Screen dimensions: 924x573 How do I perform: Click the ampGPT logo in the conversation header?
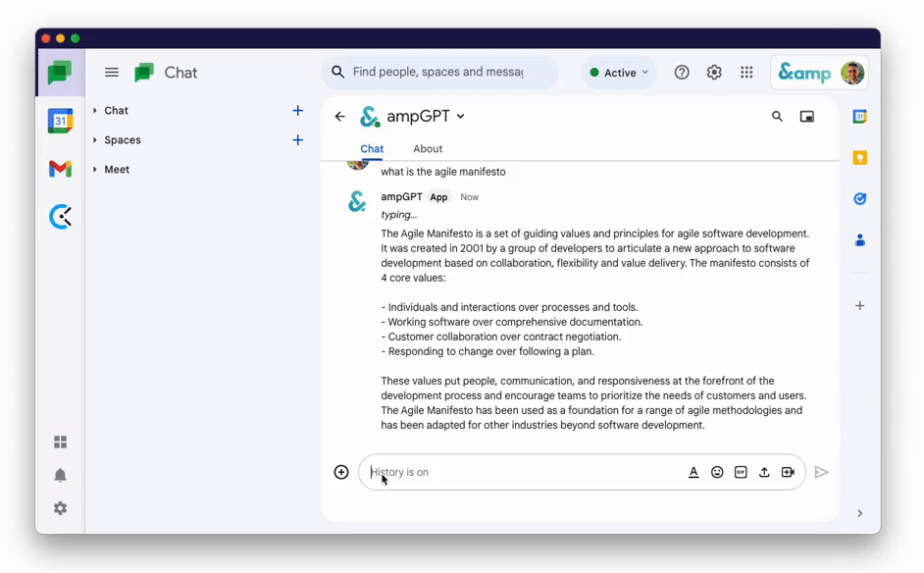click(x=370, y=116)
